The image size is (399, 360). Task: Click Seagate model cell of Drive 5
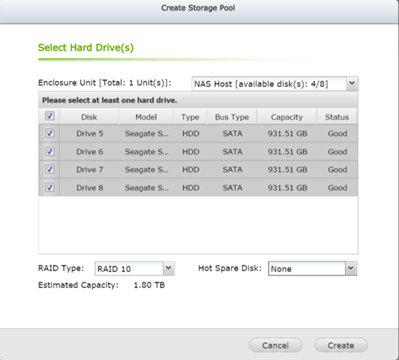click(146, 134)
